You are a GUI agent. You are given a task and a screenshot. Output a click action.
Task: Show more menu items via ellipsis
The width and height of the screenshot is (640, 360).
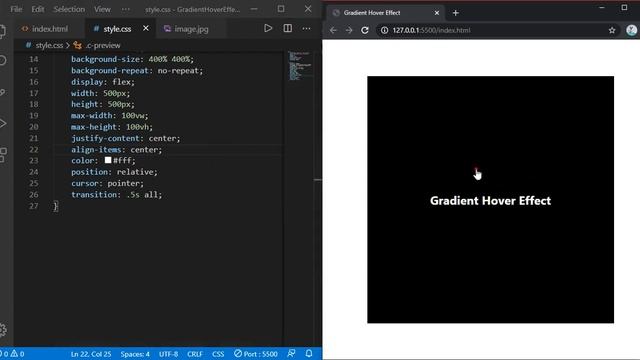126,9
